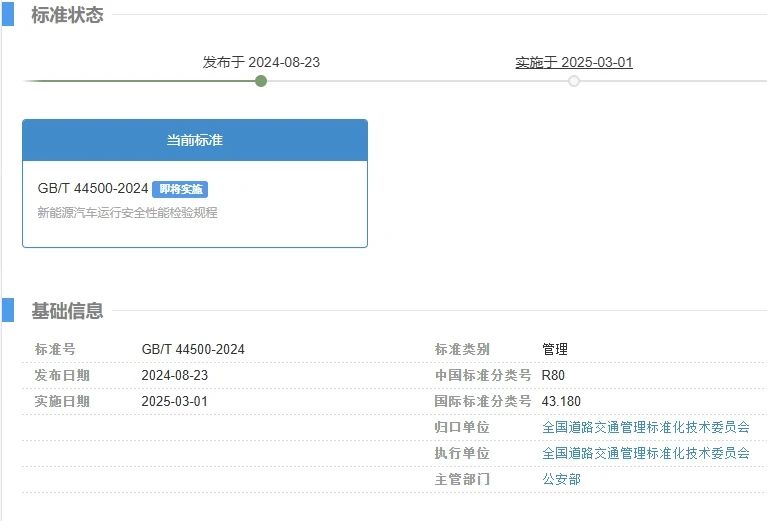Click the 实施日期 value 2025-03-01 in the table
This screenshot has height=521, width=767.
pyautogui.click(x=175, y=401)
